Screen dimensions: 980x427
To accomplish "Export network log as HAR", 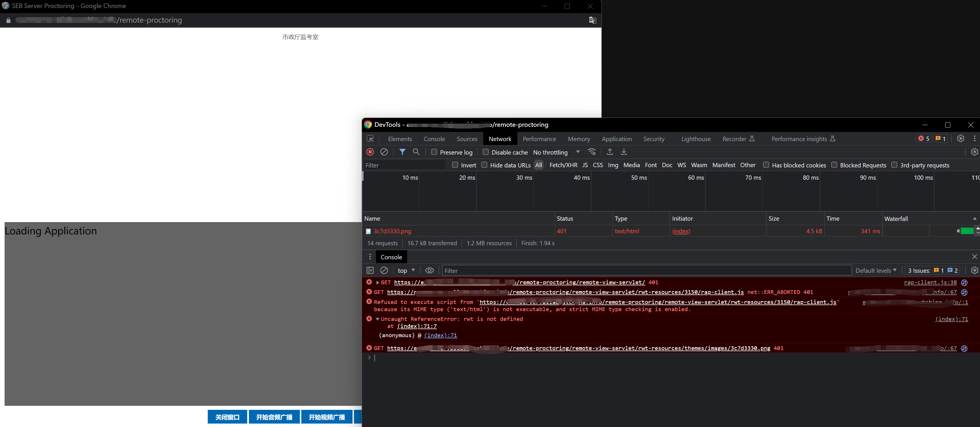I will click(x=623, y=152).
